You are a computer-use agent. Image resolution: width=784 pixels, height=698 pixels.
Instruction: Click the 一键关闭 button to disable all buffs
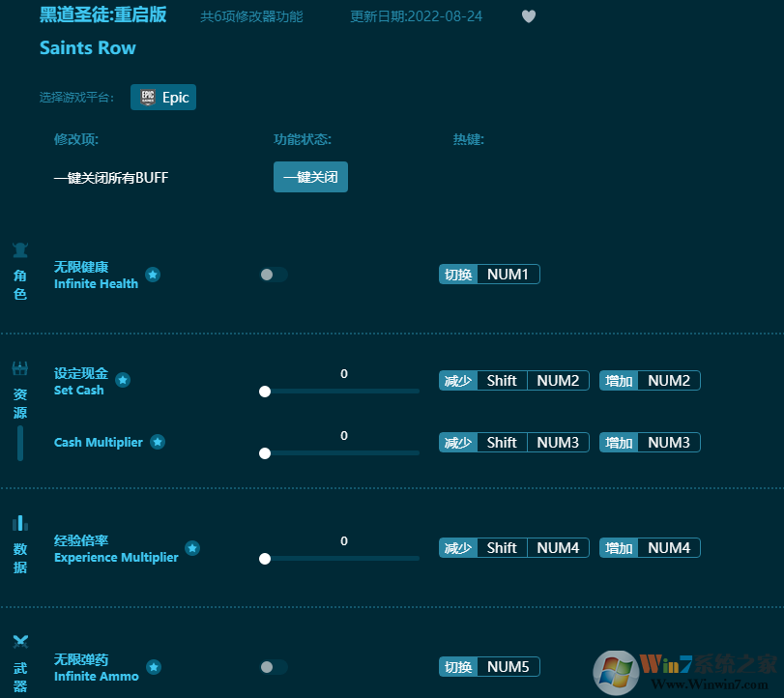coord(310,177)
